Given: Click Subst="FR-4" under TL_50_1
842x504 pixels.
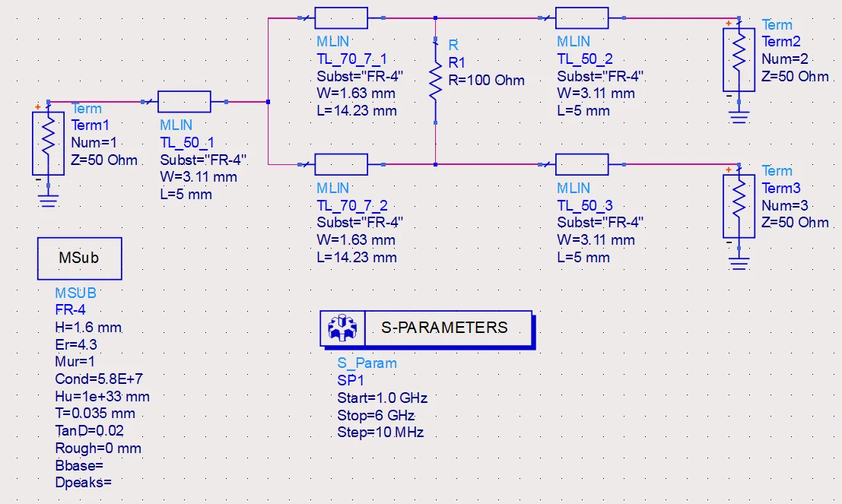Looking at the screenshot, I should point(203,160).
